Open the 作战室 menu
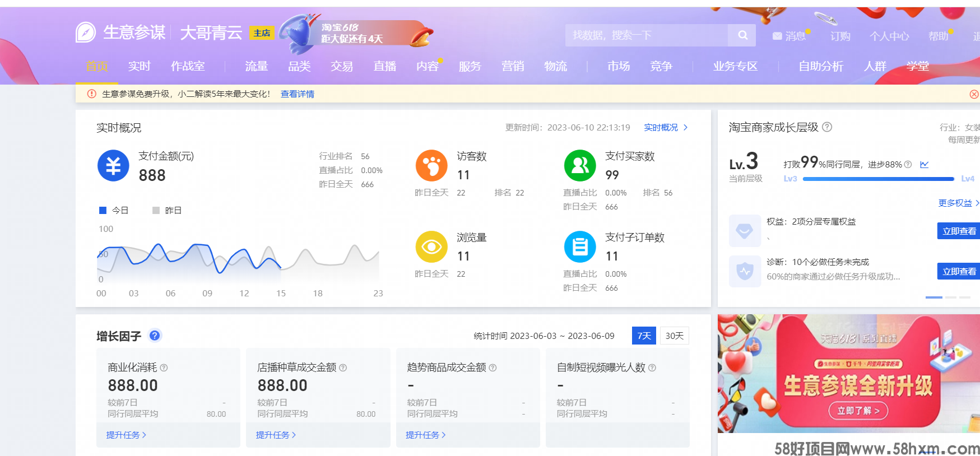This screenshot has height=456, width=980. (188, 66)
